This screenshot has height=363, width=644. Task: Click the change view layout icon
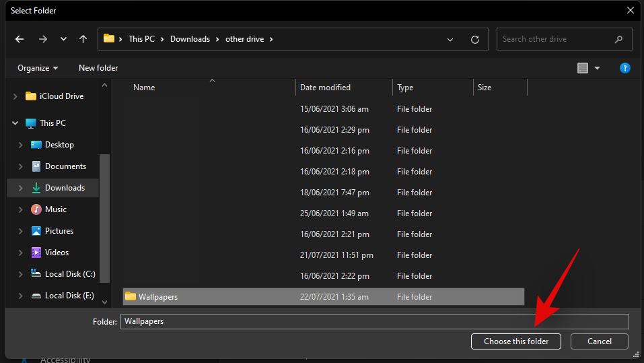pos(583,68)
